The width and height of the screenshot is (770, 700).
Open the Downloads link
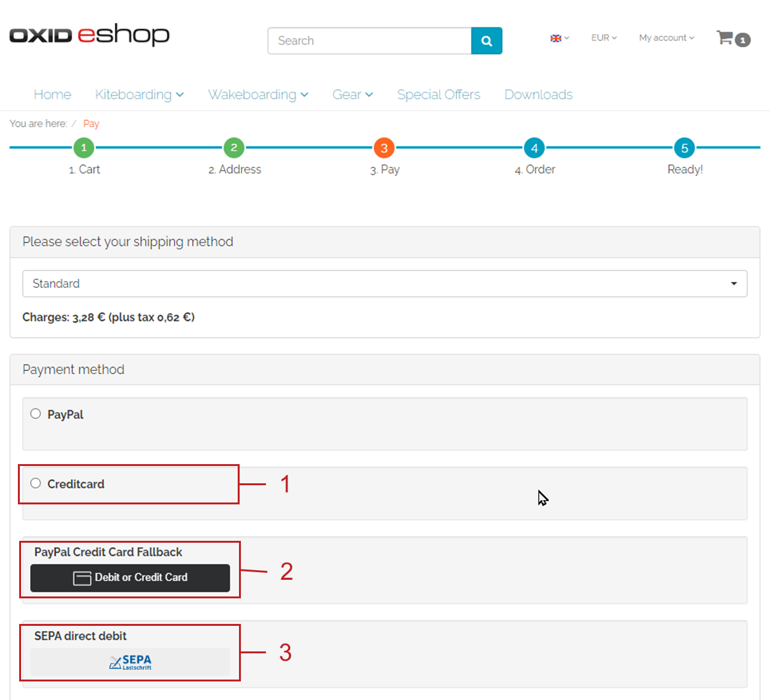click(538, 95)
